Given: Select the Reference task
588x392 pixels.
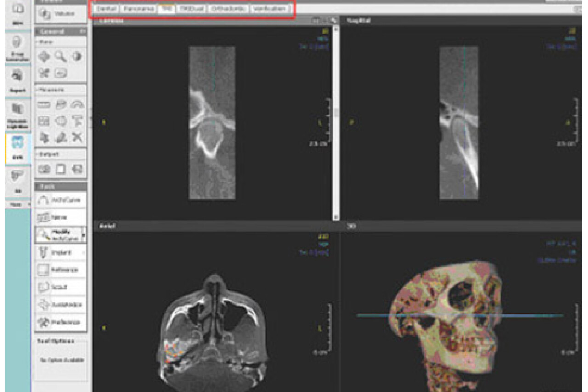Looking at the screenshot, I should click(61, 269).
